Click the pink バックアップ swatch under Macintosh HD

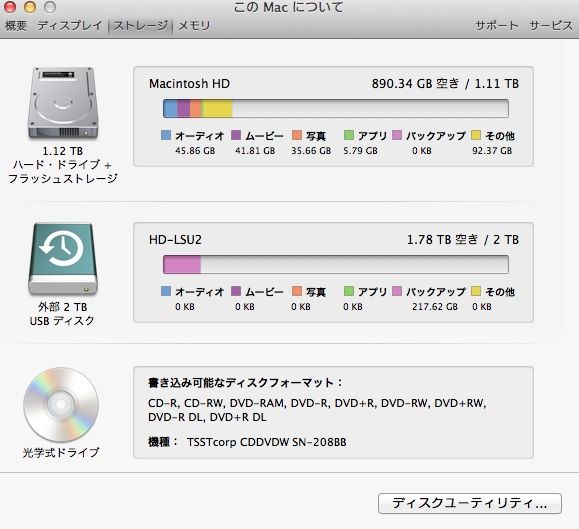tap(397, 135)
